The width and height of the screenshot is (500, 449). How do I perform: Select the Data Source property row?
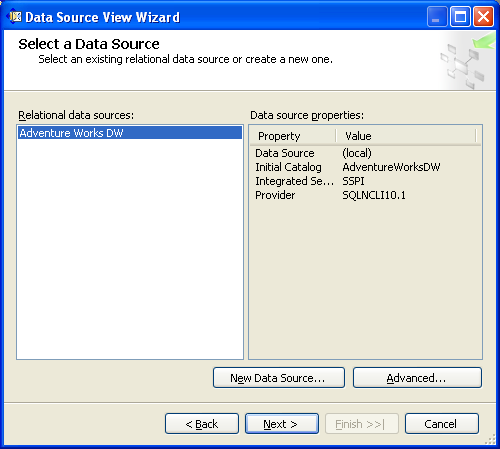point(365,153)
